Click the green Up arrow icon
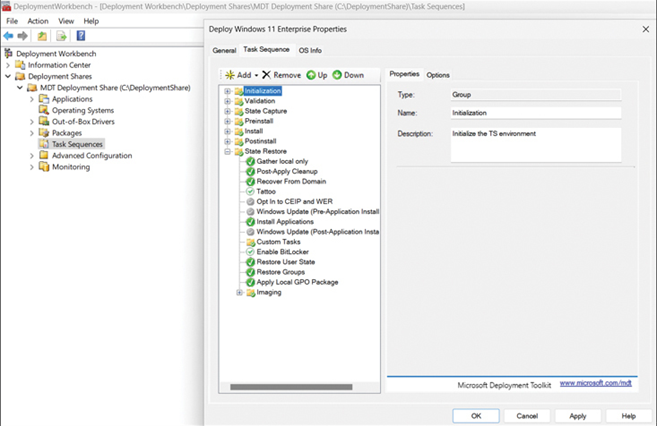 (311, 75)
